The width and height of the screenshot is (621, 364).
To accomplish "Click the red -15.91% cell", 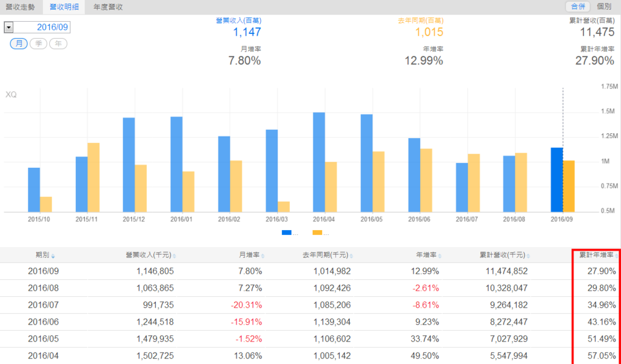I will [x=246, y=322].
